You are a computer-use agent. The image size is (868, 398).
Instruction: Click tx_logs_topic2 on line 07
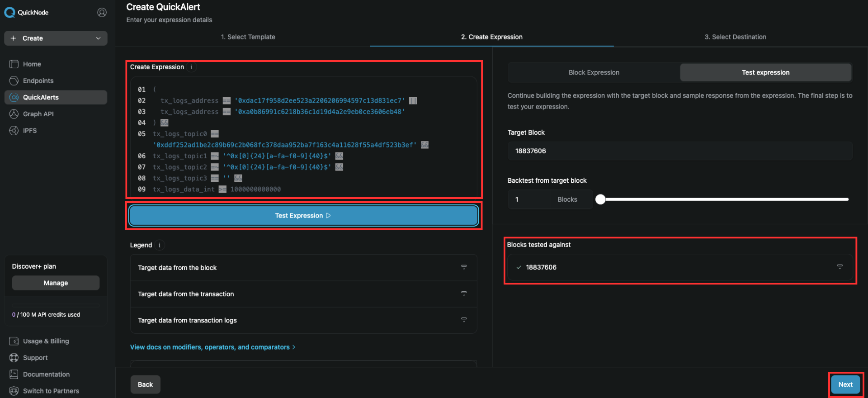(x=179, y=167)
